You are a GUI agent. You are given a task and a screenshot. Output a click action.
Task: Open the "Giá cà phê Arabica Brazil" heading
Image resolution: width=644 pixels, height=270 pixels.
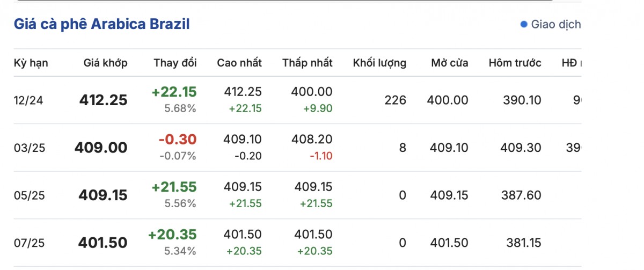point(101,24)
